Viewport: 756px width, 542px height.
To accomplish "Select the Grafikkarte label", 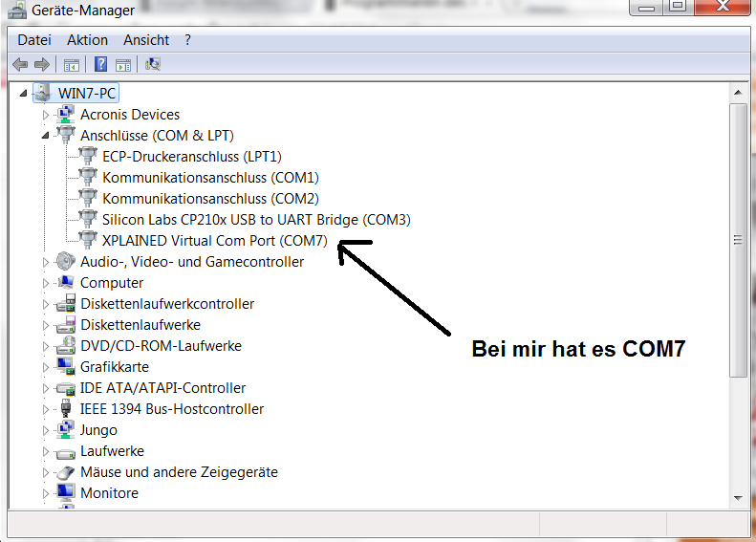I will click(x=115, y=367).
